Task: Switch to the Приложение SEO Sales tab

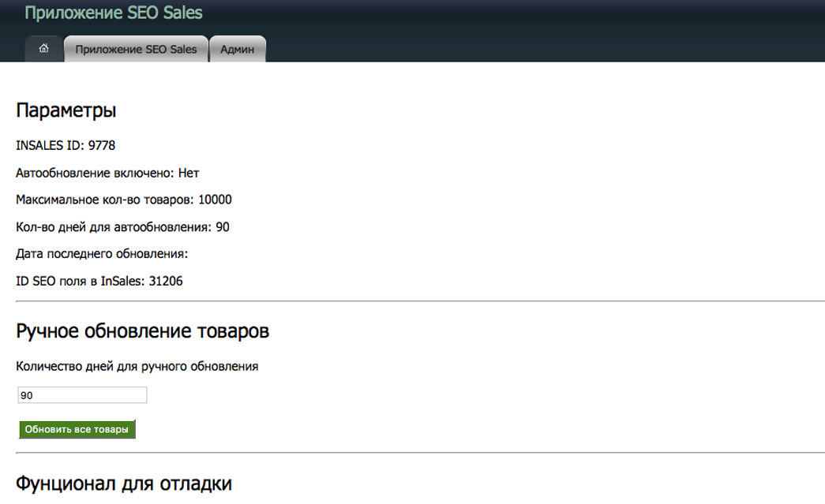Action: coord(136,49)
